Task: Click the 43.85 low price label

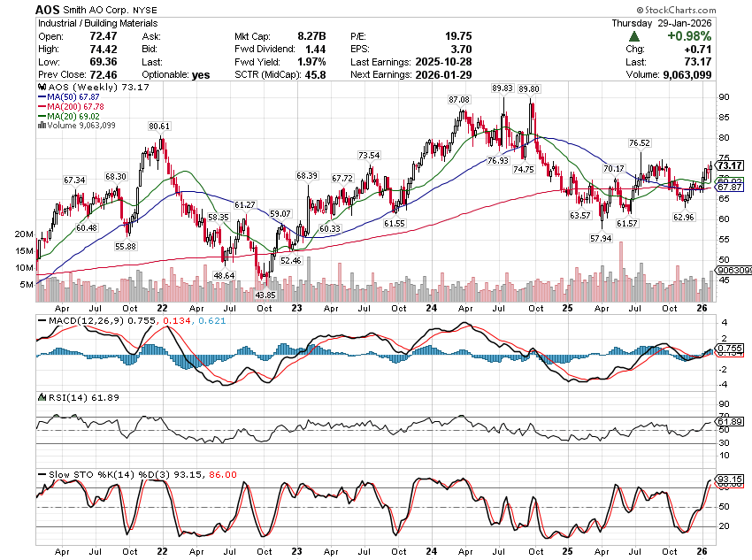Action: pos(265,294)
